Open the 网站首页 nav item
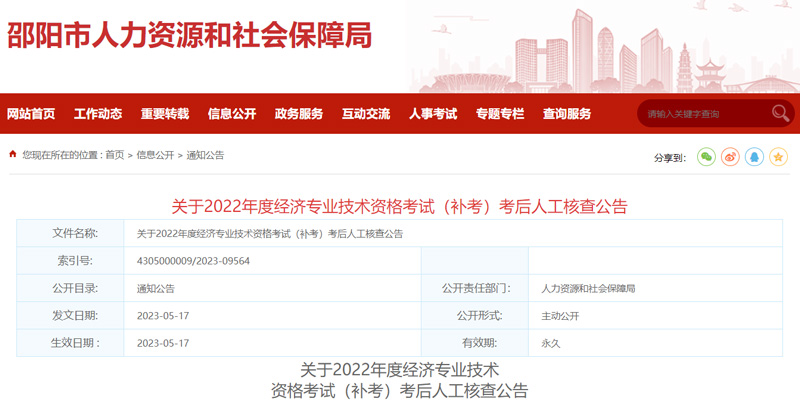The width and height of the screenshot is (800, 403). 31,114
